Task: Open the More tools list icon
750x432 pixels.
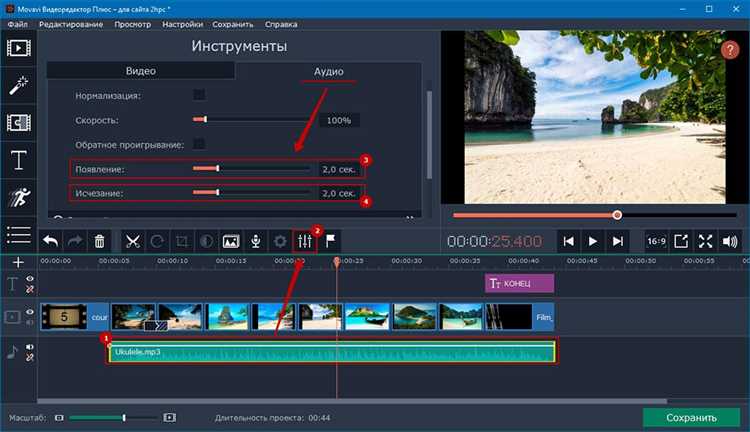Action: pyautogui.click(x=19, y=234)
